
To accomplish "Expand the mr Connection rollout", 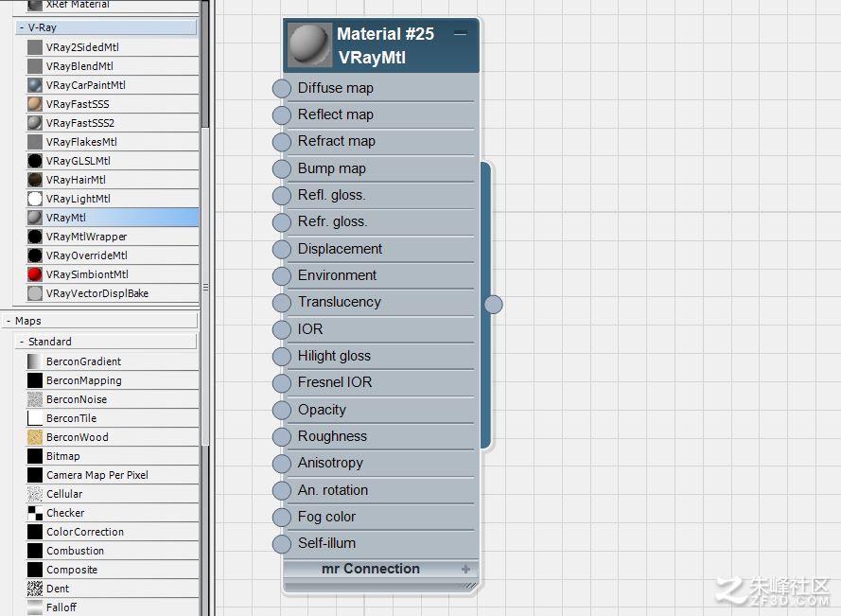I will (465, 569).
